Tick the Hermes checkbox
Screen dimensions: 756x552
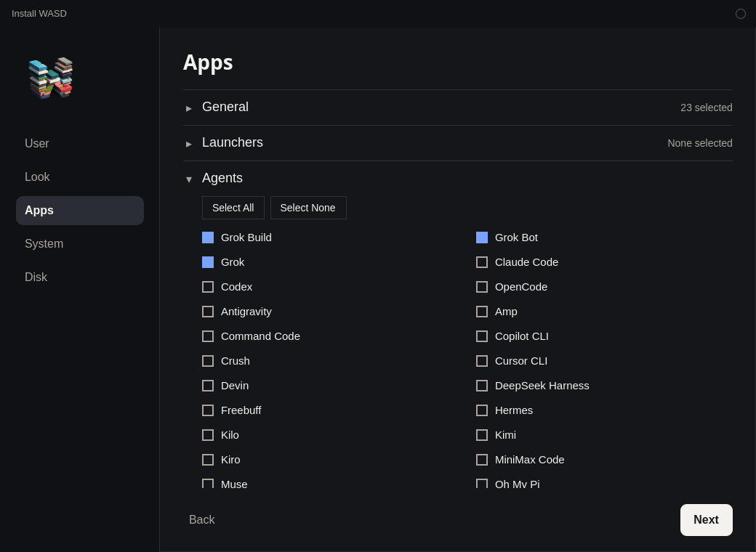click(482, 410)
